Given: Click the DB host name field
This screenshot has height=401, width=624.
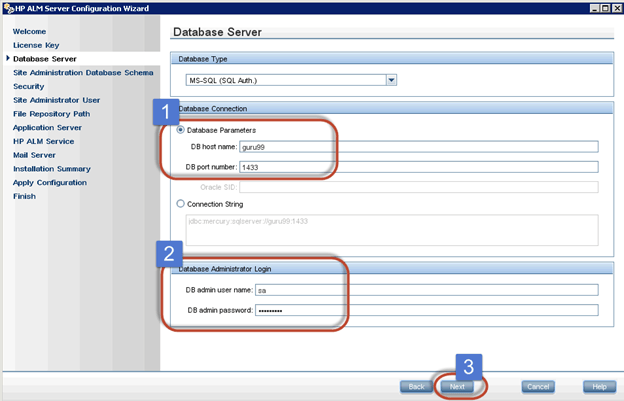Looking at the screenshot, I should 418,146.
